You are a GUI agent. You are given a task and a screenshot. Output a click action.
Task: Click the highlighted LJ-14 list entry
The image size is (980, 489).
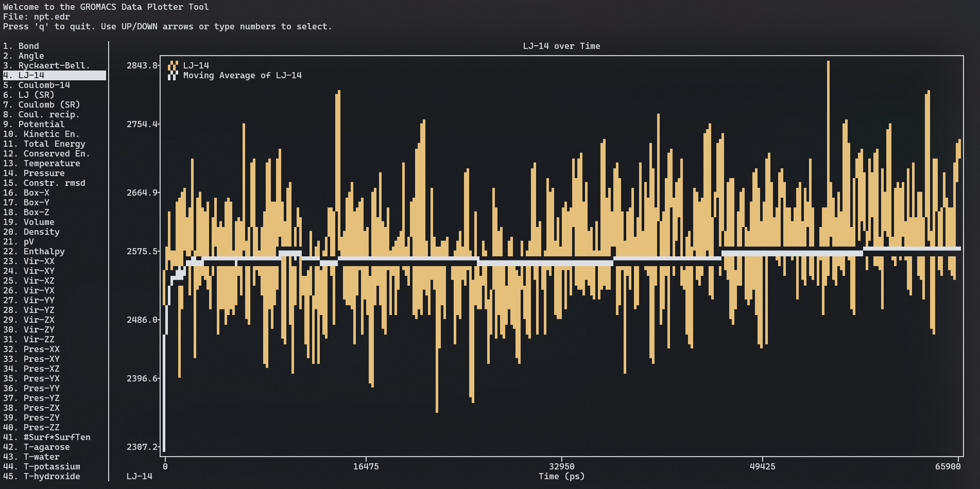point(55,75)
